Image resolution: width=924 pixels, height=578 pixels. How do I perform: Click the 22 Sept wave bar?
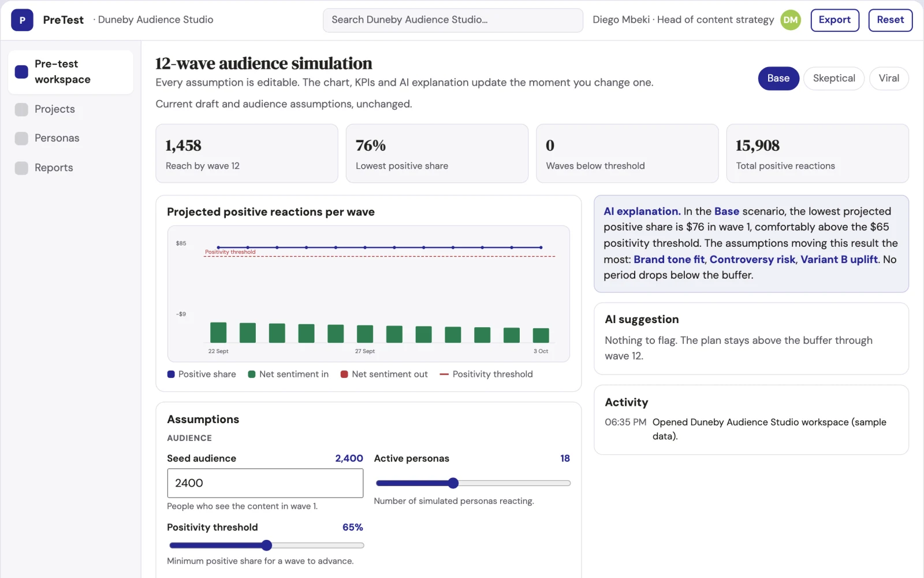tap(218, 332)
